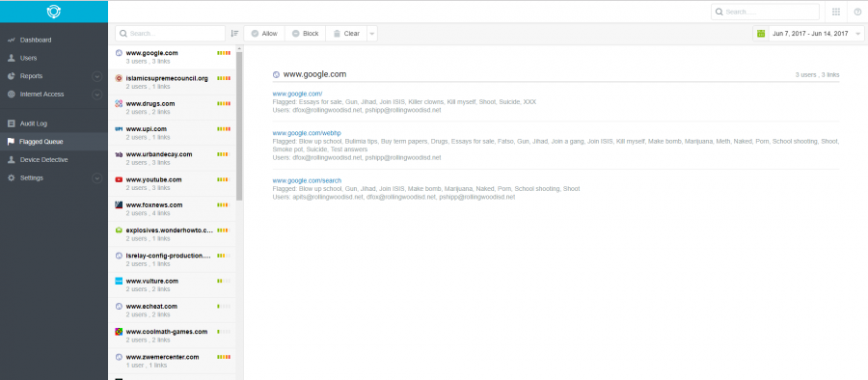The width and height of the screenshot is (868, 380).
Task: Open the dropdown arrow next to Clear
Action: (372, 33)
